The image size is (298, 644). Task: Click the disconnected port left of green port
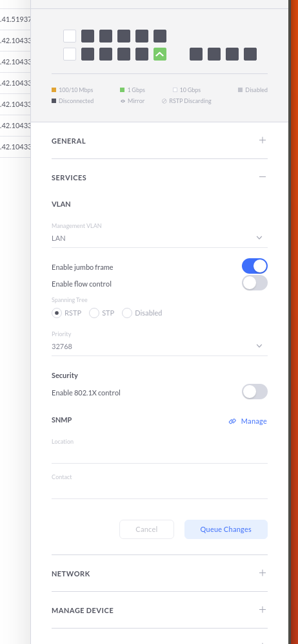[x=142, y=54]
